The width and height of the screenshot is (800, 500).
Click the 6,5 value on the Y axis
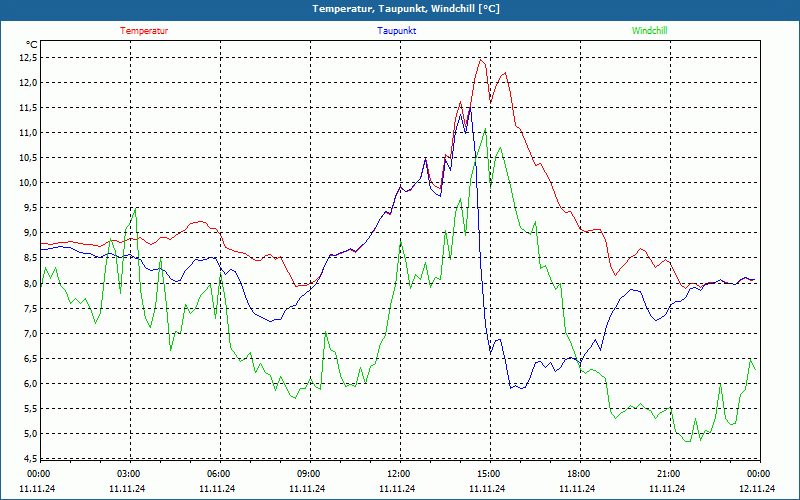point(31,358)
